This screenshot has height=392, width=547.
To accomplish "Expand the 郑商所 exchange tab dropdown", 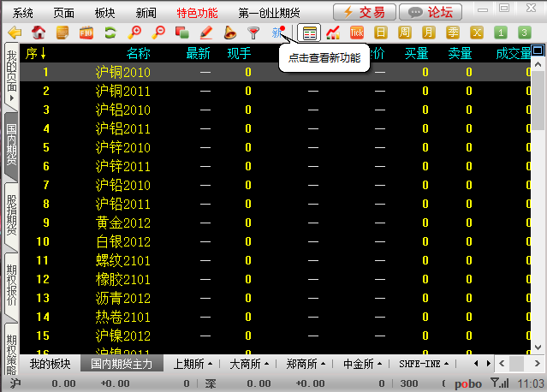I will [x=306, y=364].
